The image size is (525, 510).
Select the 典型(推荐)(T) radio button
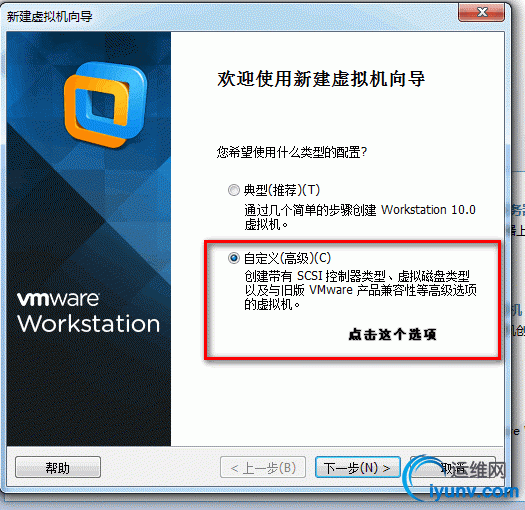234,190
